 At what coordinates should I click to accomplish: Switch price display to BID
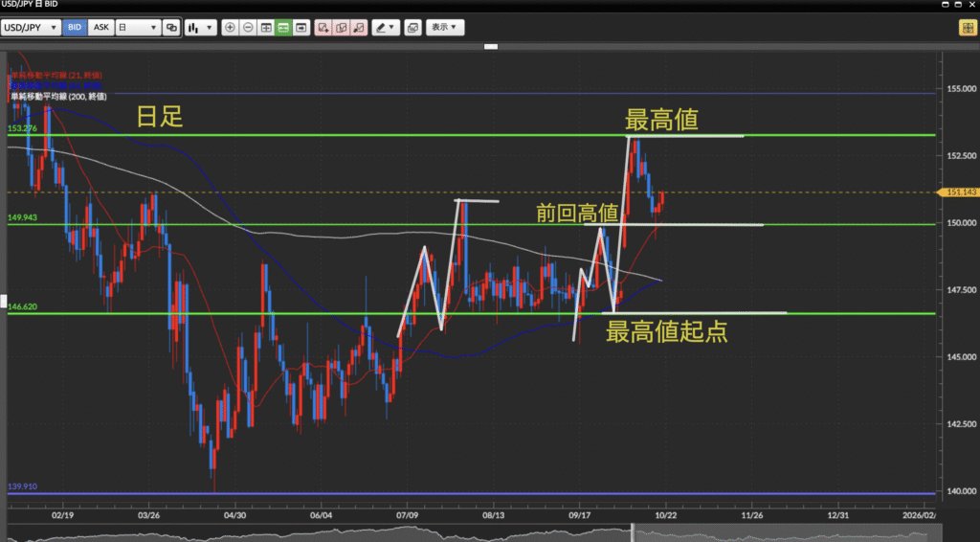pyautogui.click(x=74, y=28)
